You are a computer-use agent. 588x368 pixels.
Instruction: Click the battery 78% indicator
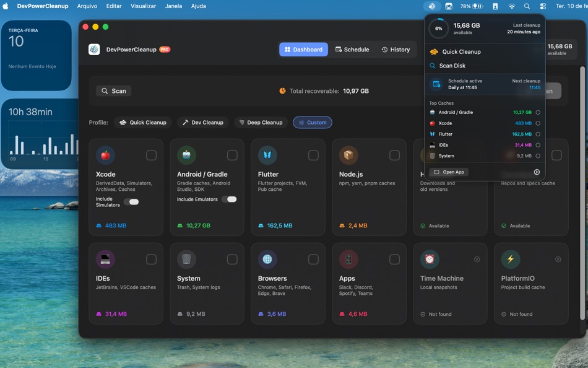pos(472,6)
